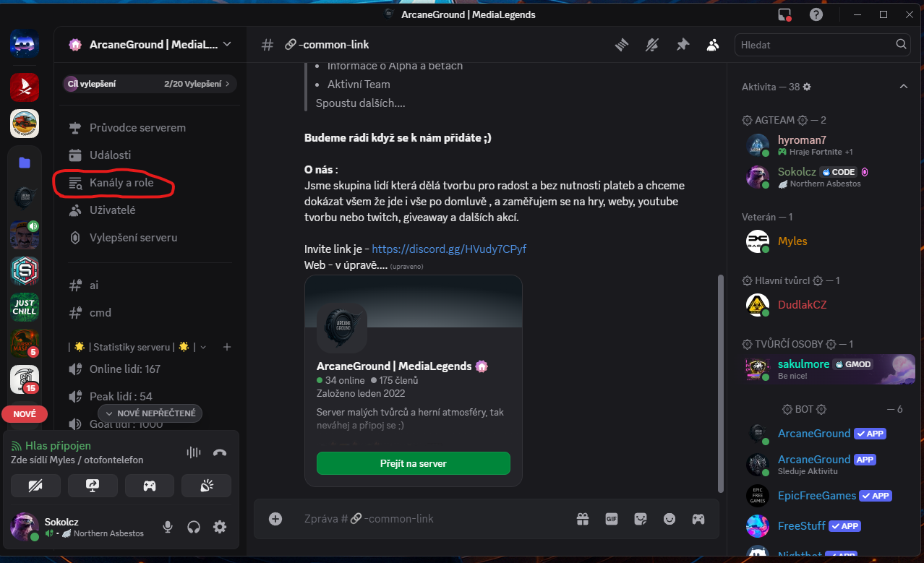Add channel to Statistiky serveru category
Screen dimensions: 924x563
(x=227, y=347)
